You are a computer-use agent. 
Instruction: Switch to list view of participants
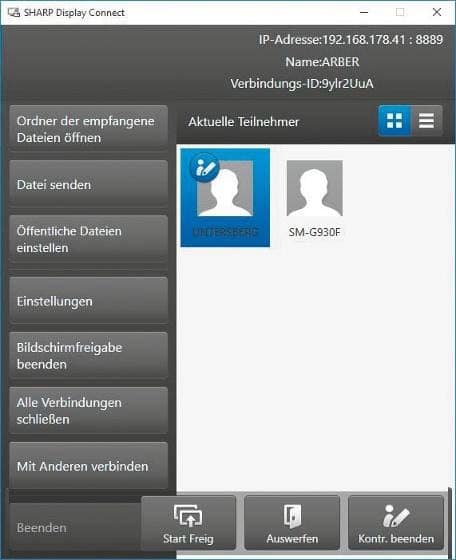coord(426,121)
